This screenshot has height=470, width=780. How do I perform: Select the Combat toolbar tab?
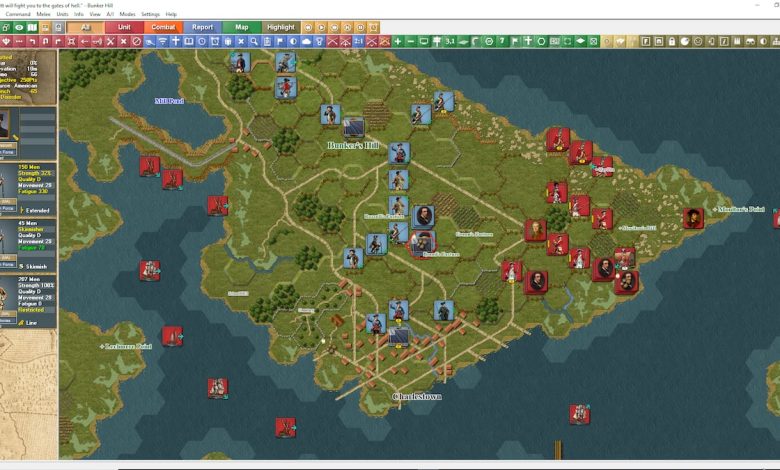(163, 27)
